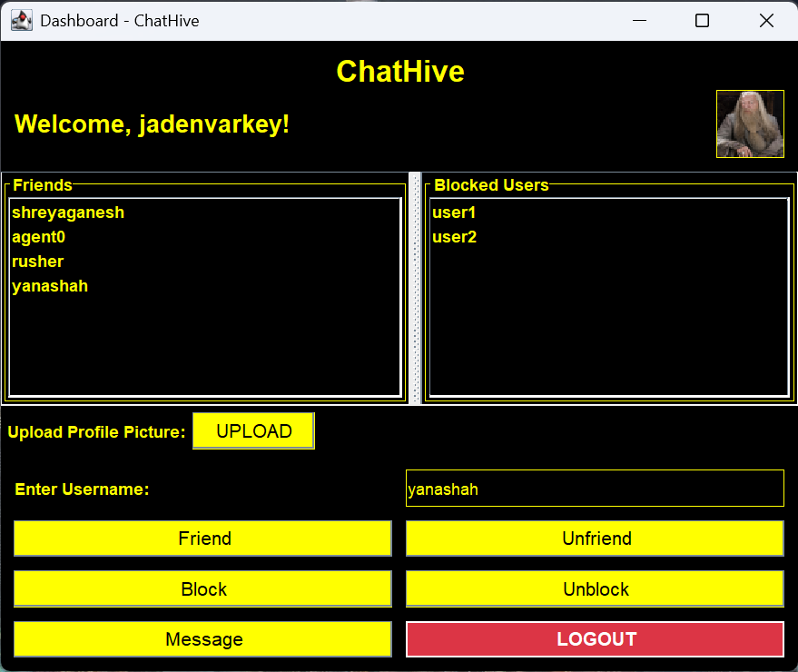
Task: Maximize the ChatHive Dashboard window
Action: (702, 20)
